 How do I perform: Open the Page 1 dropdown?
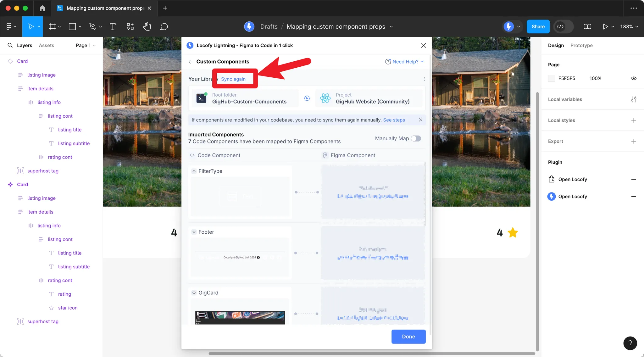pyautogui.click(x=85, y=45)
